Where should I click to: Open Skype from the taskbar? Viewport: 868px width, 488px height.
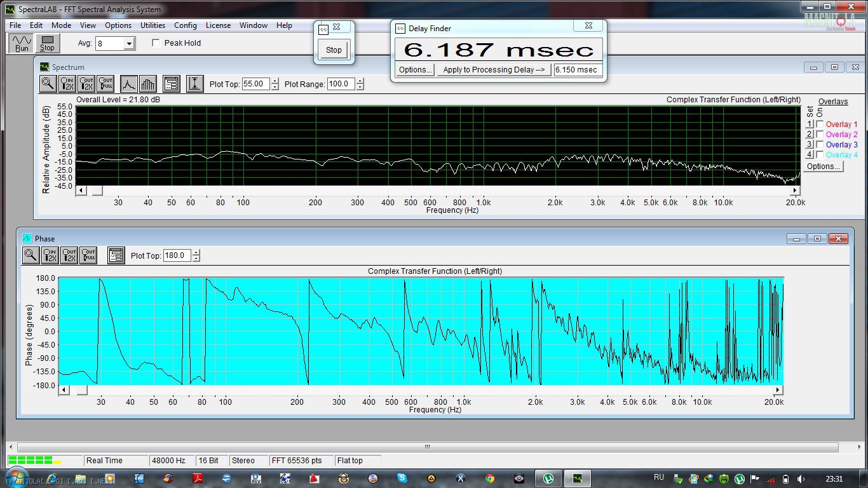(x=402, y=478)
